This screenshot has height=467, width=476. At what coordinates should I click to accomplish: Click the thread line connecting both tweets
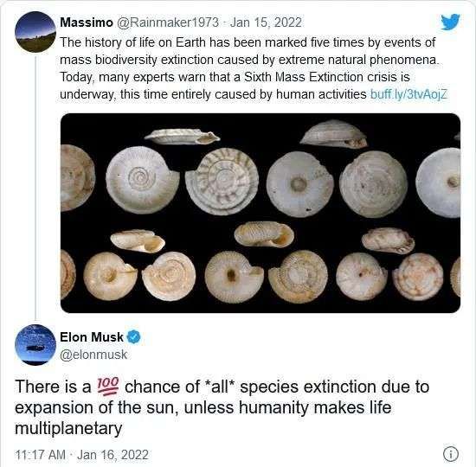[35, 189]
